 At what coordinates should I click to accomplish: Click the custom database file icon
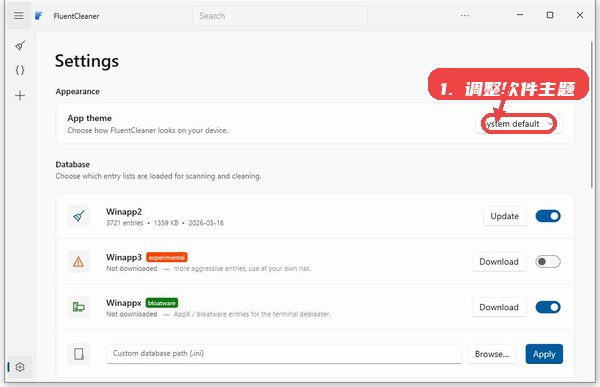click(79, 354)
